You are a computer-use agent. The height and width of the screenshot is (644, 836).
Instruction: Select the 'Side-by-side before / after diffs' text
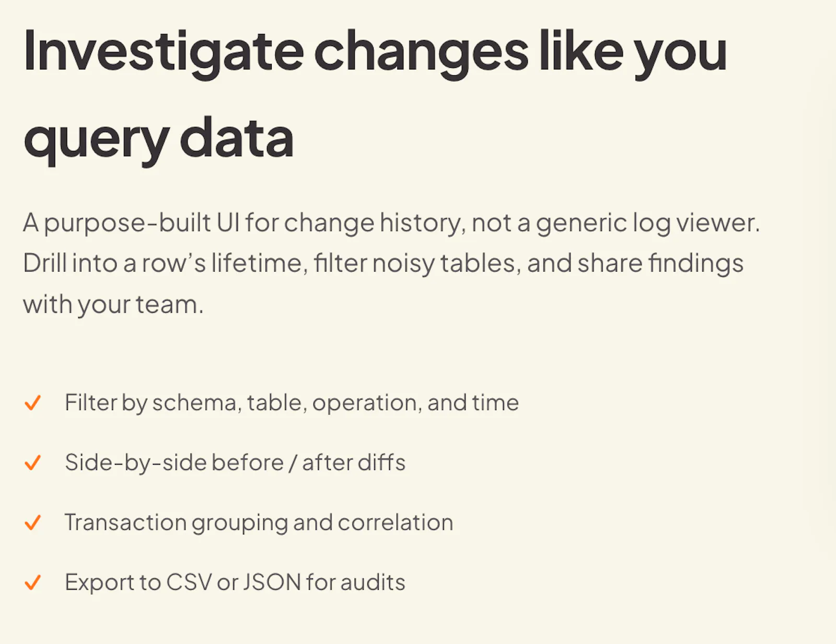click(235, 463)
